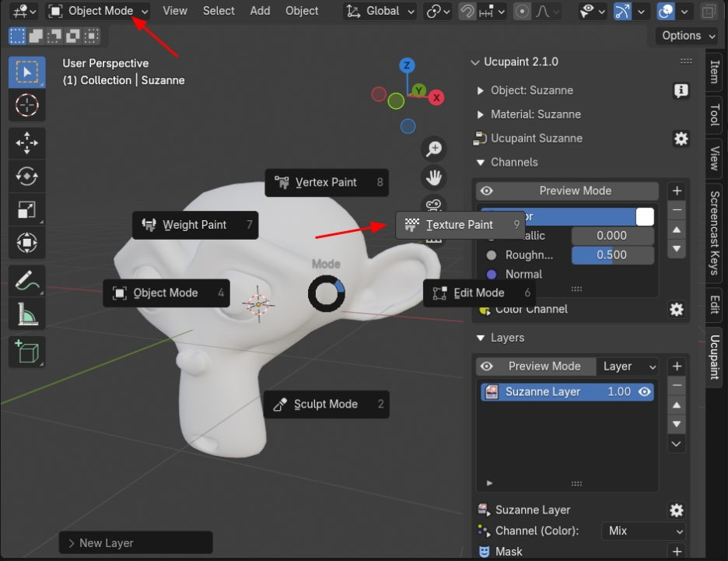Open the Object Mode dropdown in header
Image resolution: width=728 pixels, height=561 pixels.
coord(98,11)
